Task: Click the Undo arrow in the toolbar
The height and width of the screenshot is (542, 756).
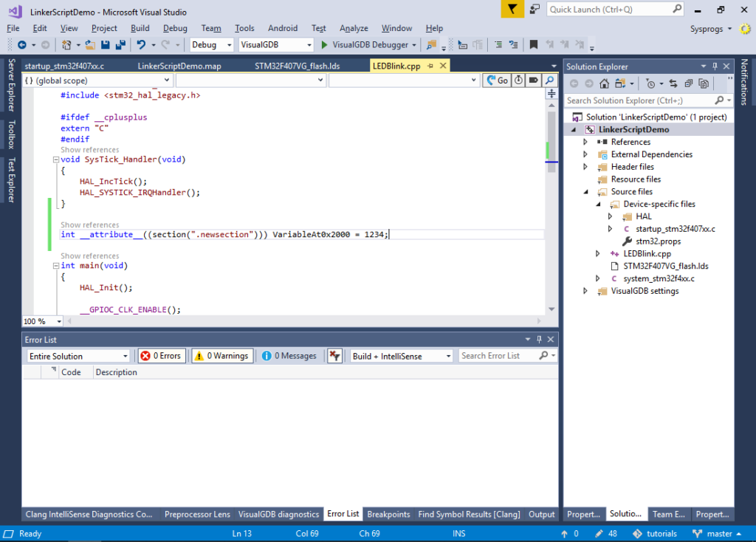Action: point(141,45)
